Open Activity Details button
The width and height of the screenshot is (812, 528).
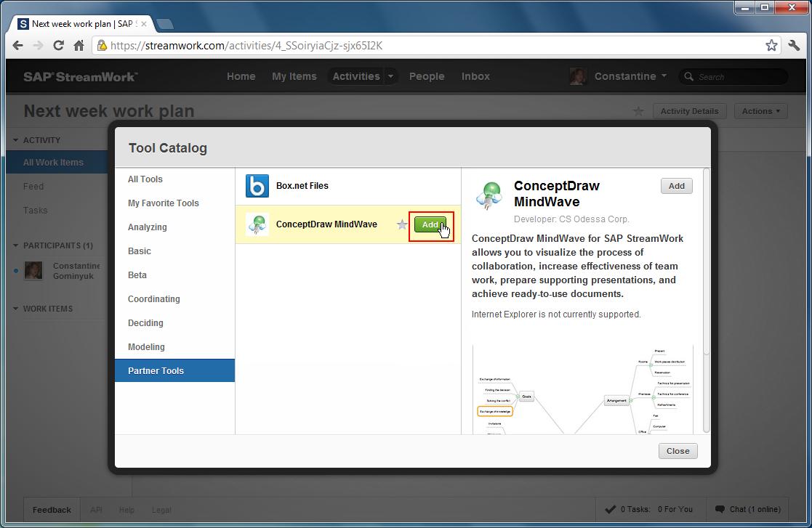[x=689, y=111]
